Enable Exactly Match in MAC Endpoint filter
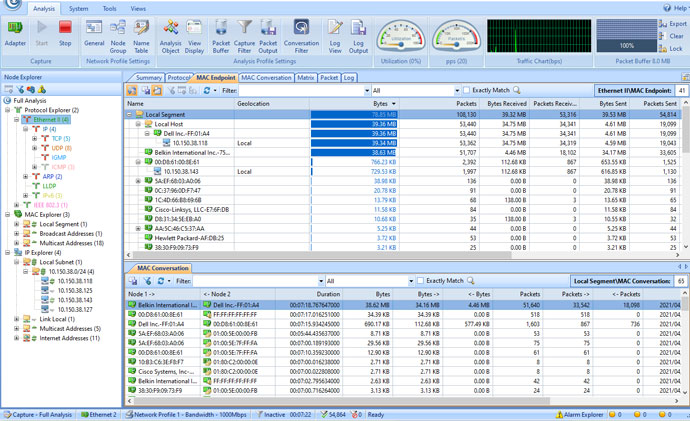 pyautogui.click(x=467, y=90)
